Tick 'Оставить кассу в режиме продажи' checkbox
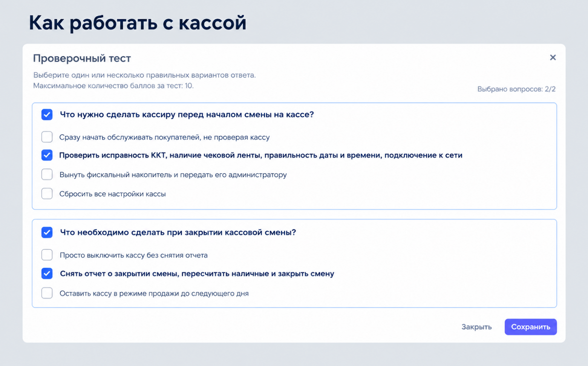588x366 pixels. click(47, 293)
